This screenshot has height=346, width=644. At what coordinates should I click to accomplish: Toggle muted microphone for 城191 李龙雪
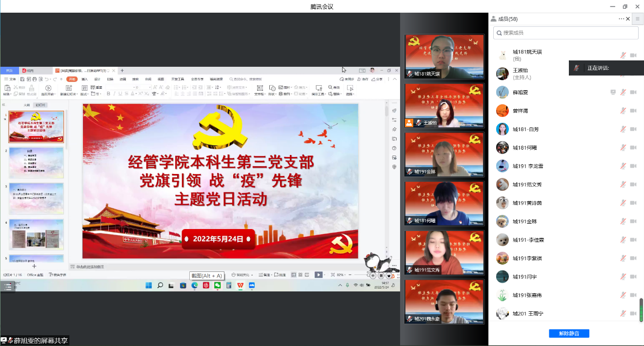tap(623, 166)
